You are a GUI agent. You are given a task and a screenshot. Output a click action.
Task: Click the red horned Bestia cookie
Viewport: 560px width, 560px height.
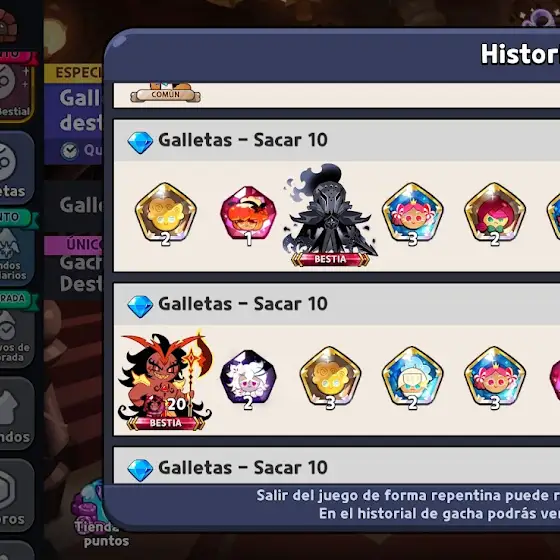165,381
